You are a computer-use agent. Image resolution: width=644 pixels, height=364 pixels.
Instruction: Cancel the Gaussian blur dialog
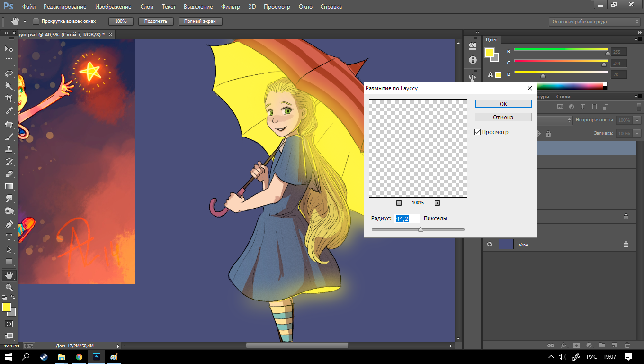pyautogui.click(x=503, y=117)
